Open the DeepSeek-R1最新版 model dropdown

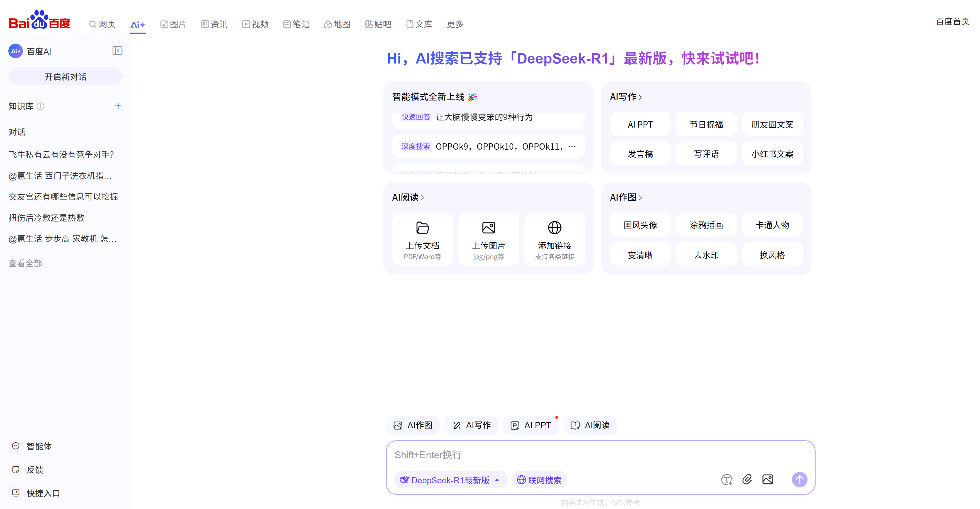click(451, 480)
